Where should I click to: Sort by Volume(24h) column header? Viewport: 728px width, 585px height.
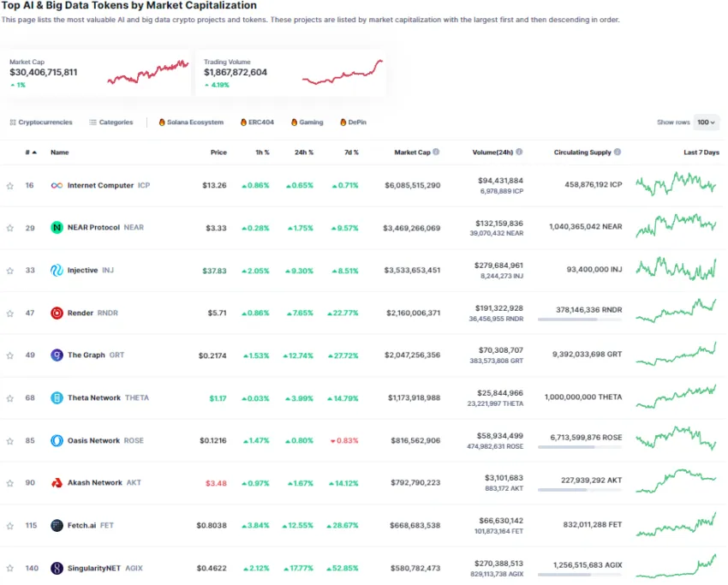pyautogui.click(x=492, y=152)
